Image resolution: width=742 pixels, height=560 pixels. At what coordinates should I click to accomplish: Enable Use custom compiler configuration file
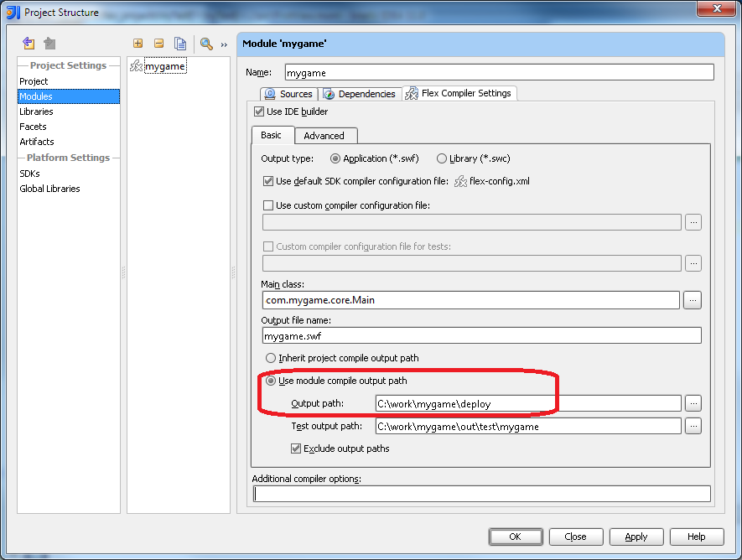click(268, 205)
